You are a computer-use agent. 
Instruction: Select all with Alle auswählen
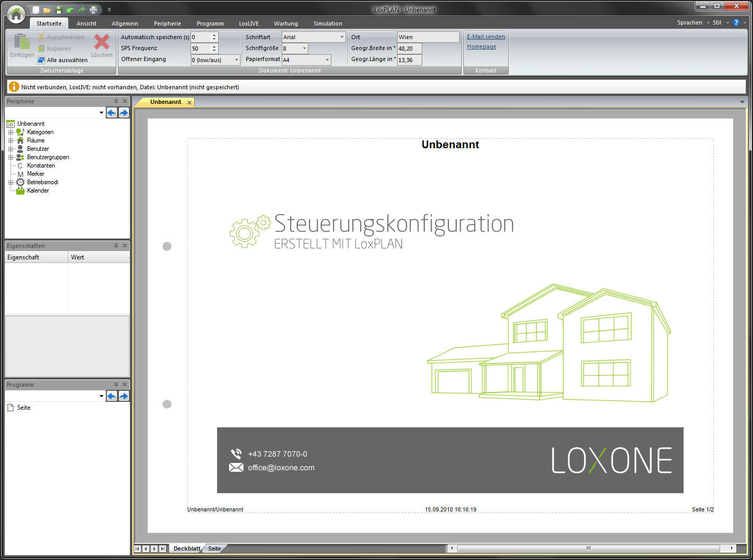tap(62, 60)
